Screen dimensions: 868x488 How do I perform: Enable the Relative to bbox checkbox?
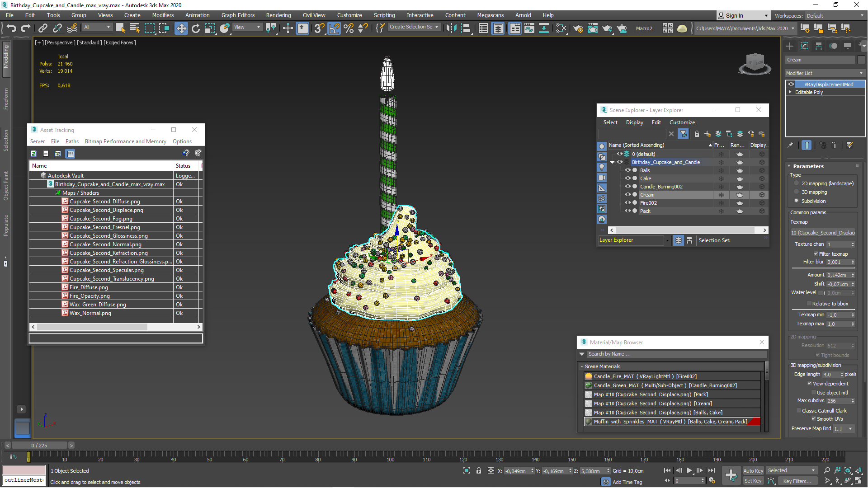click(x=809, y=304)
